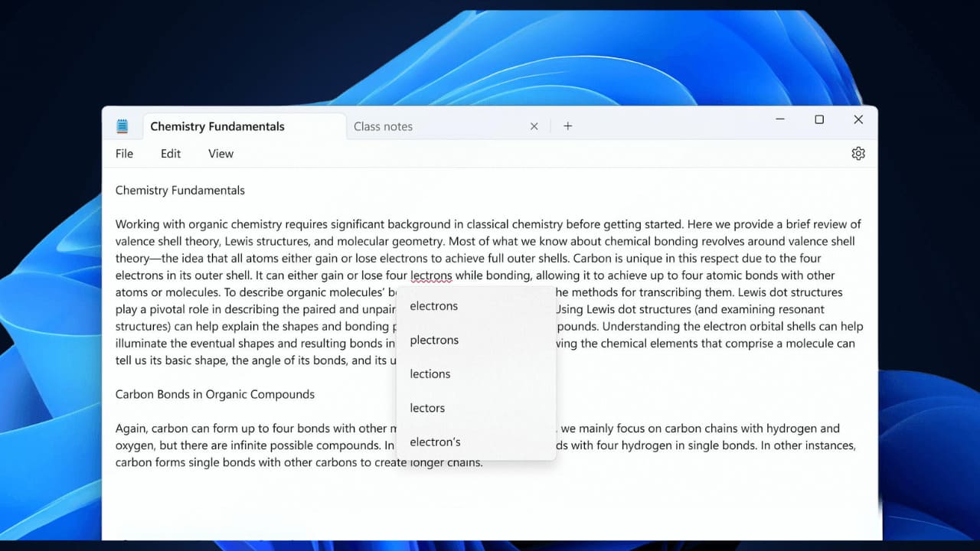Choose the suggestion 'electron's'
This screenshot has width=980, height=551.
pyautogui.click(x=435, y=442)
